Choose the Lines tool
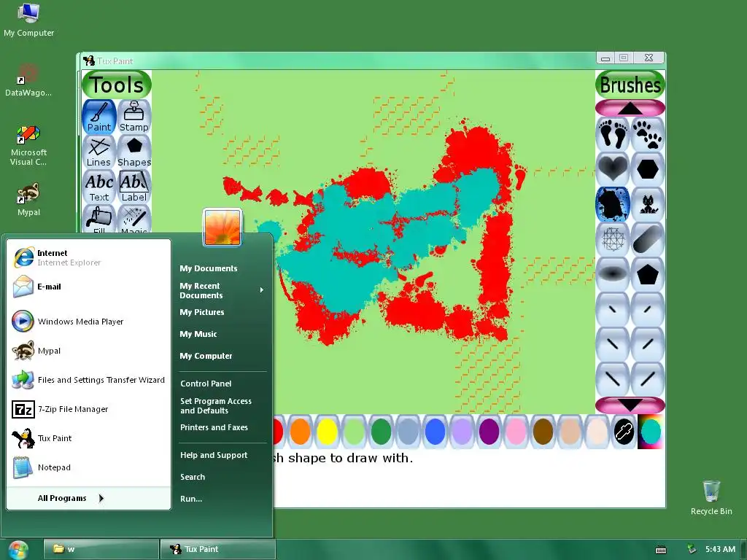The image size is (747, 560). click(x=99, y=152)
